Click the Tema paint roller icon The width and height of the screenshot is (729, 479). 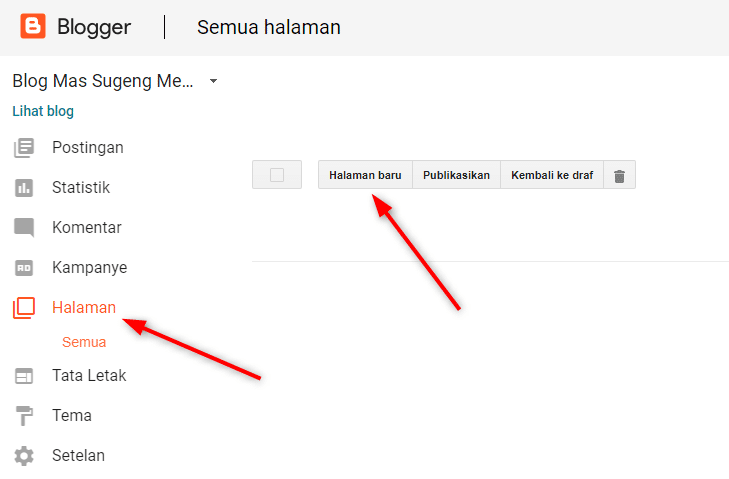pyautogui.click(x=24, y=416)
